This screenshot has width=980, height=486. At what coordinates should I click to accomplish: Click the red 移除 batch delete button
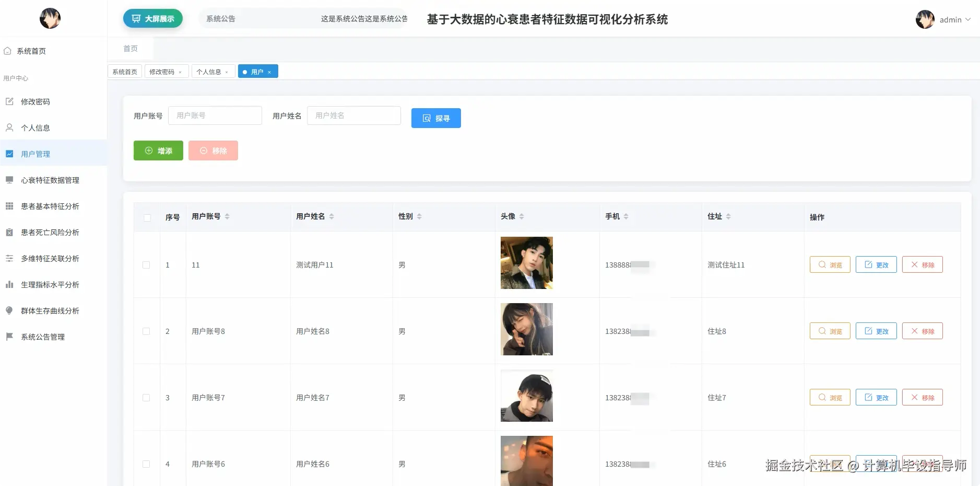click(x=213, y=151)
